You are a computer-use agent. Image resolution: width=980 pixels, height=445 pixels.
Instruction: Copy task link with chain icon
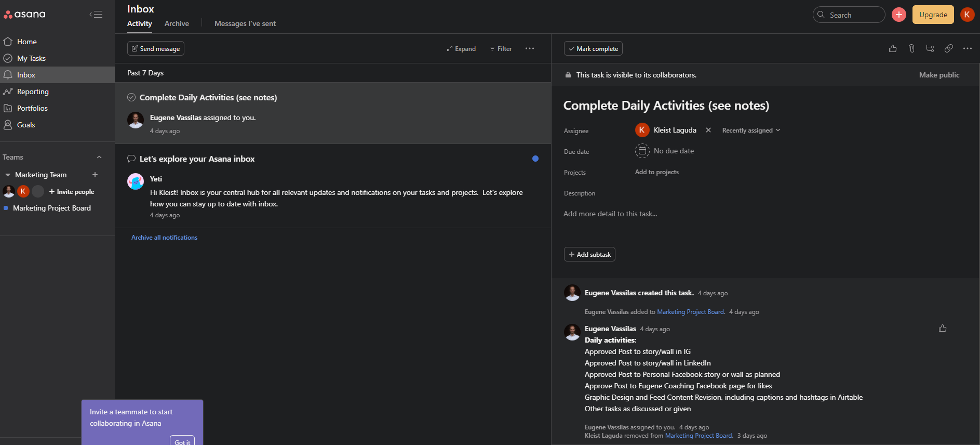949,48
